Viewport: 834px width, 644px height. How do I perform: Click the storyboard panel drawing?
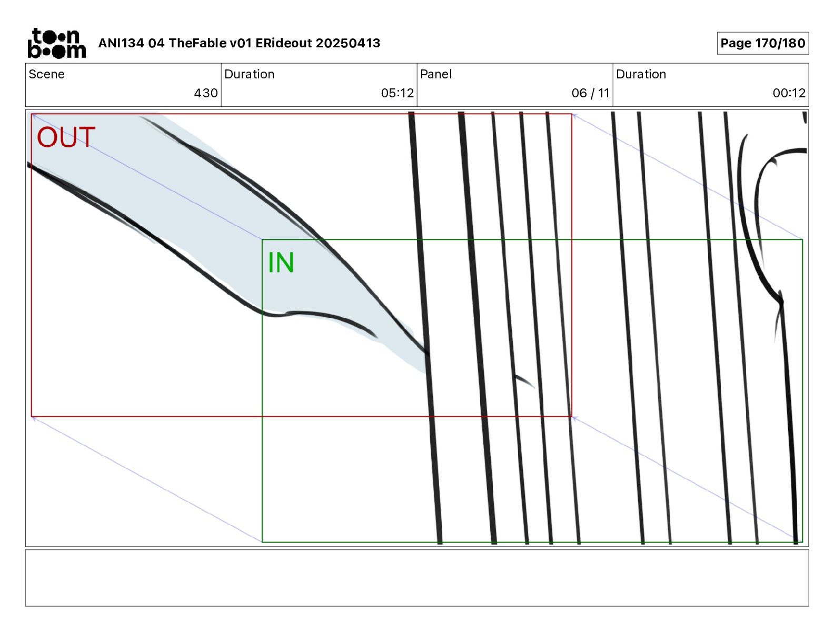tap(417, 328)
